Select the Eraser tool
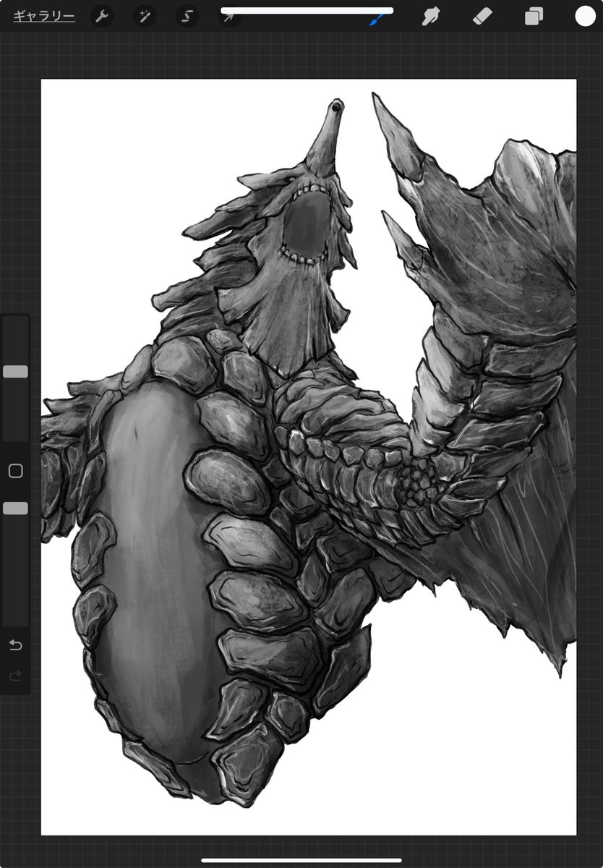The image size is (603, 868). [x=482, y=16]
